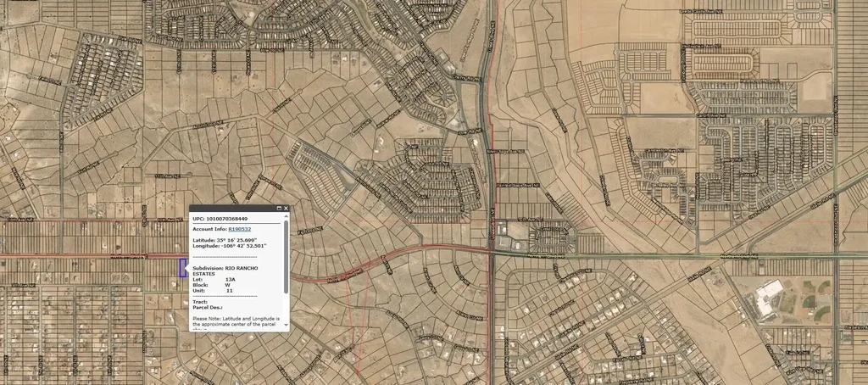Click the UPC number 1010070368449 text
Image resolution: width=868 pixels, height=385 pixels.
(x=229, y=219)
